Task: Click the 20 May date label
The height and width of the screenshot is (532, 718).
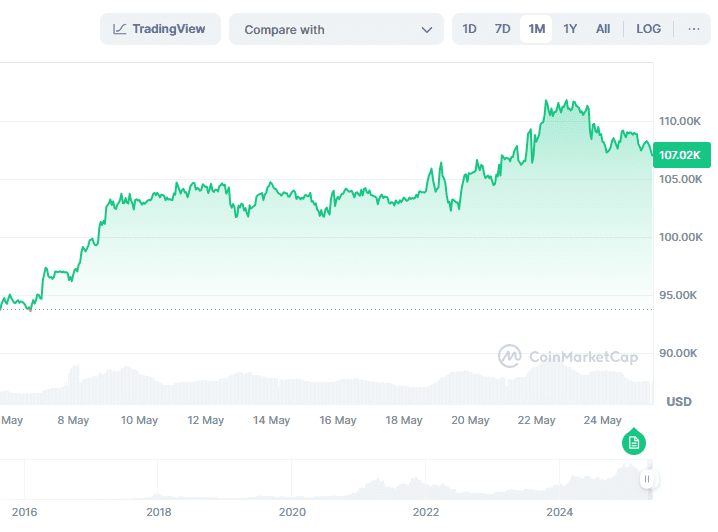Action: click(470, 420)
